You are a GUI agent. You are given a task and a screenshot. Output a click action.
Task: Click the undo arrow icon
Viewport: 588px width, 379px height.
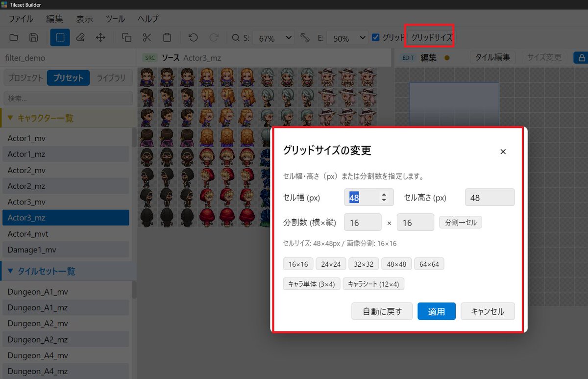[x=193, y=38]
